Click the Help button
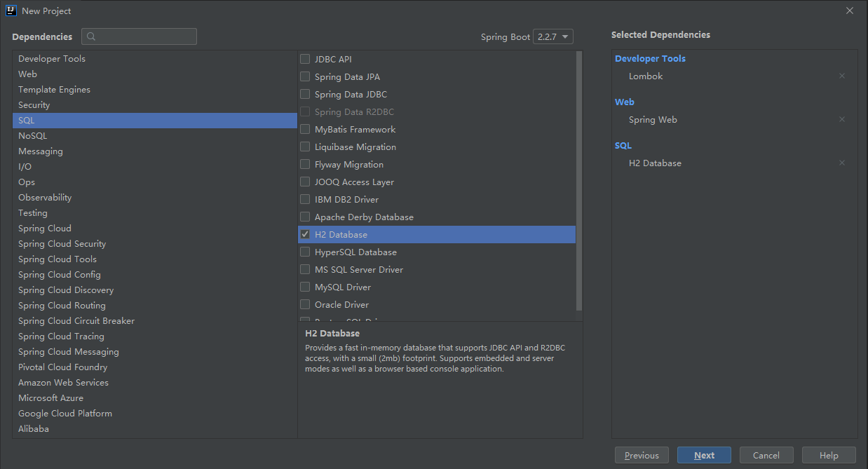Screen dimensions: 868x469 coord(828,455)
